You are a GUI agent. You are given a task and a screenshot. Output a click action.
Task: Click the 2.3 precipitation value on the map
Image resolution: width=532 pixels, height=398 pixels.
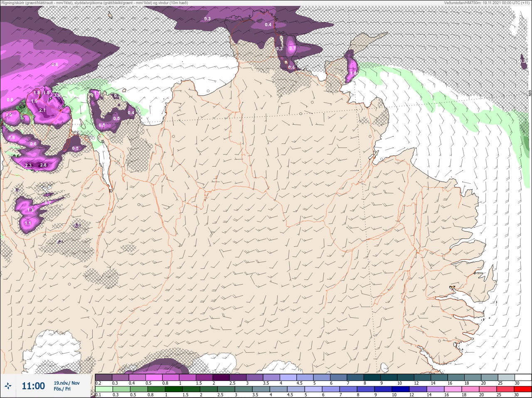pos(28,165)
